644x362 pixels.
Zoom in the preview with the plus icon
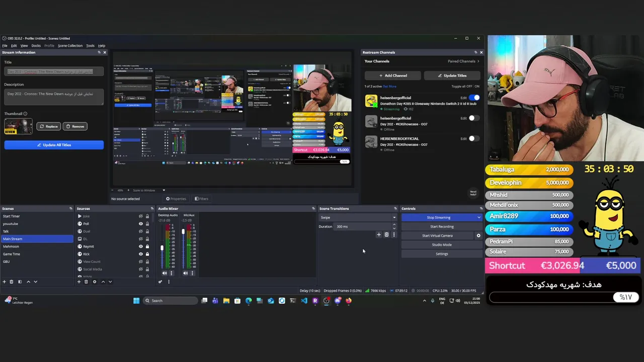[128, 190]
